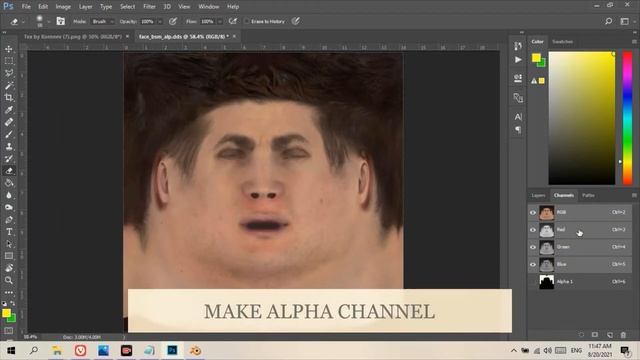Select the Path Selection arrow tool
Image resolution: width=640 pixels, height=360 pixels.
9,244
